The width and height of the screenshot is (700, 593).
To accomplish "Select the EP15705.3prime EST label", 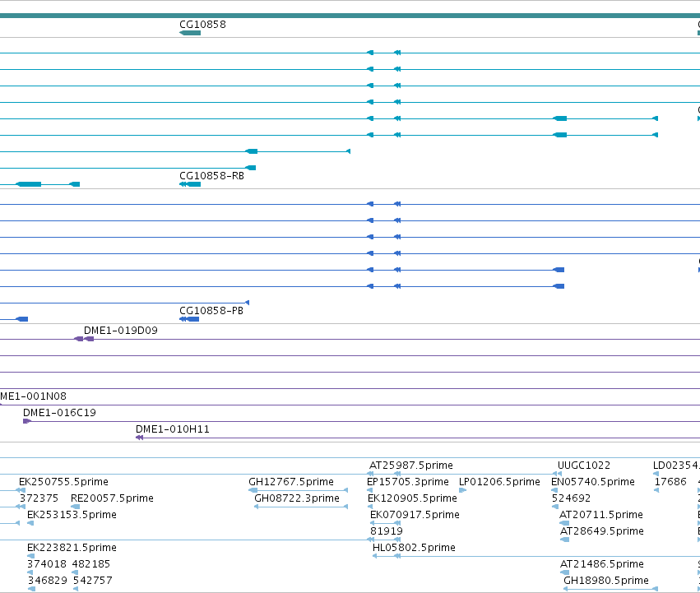I will [x=408, y=482].
